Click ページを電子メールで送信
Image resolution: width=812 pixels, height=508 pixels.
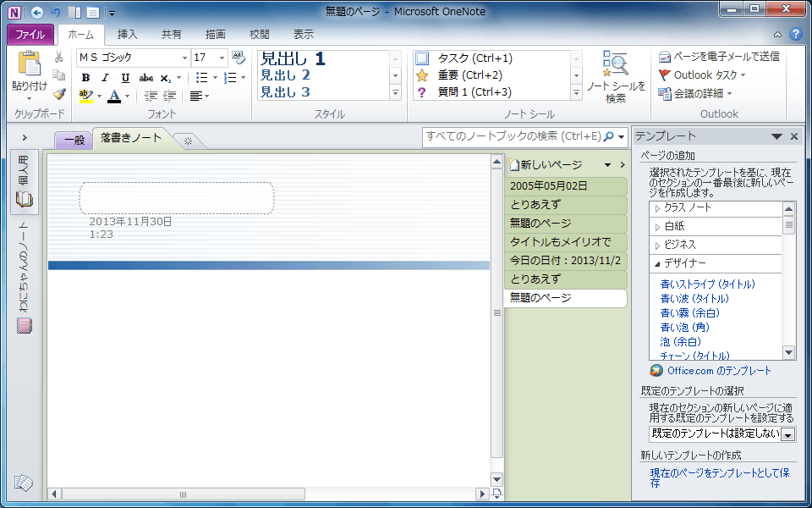[x=719, y=56]
